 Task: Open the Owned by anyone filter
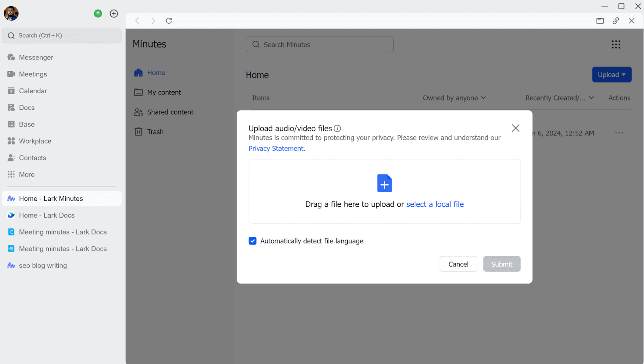tap(454, 98)
